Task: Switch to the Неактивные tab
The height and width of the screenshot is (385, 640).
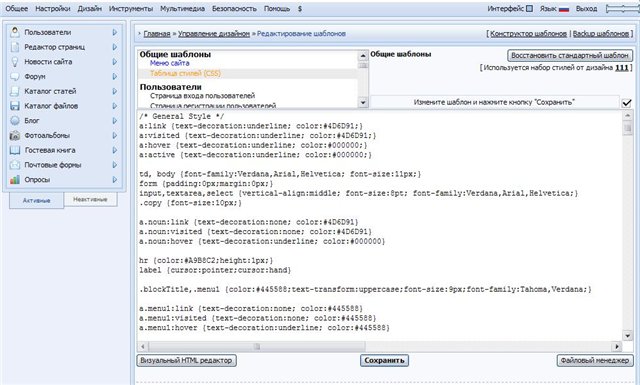Action: point(91,199)
